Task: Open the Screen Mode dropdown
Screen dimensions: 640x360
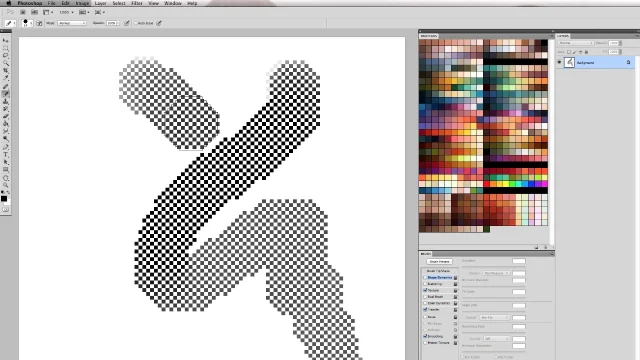Action: pos(100,12)
